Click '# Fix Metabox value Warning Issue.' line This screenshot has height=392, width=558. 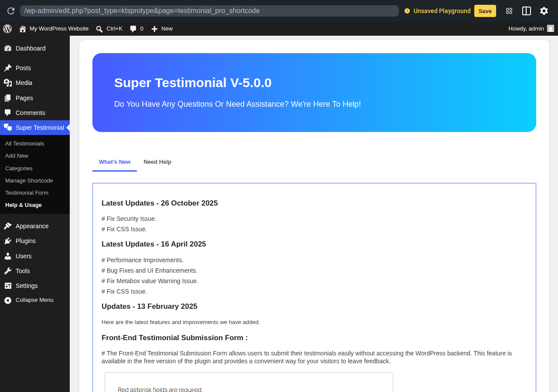(x=150, y=281)
